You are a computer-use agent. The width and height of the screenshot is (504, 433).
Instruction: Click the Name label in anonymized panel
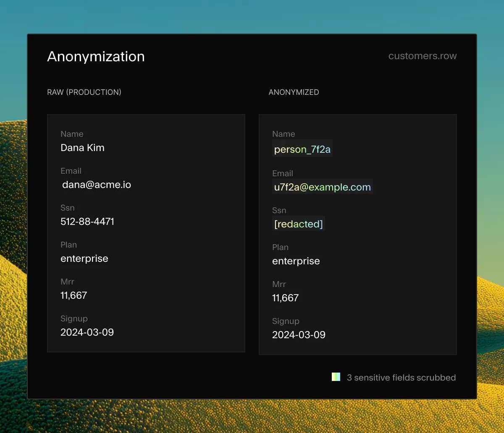tap(283, 134)
